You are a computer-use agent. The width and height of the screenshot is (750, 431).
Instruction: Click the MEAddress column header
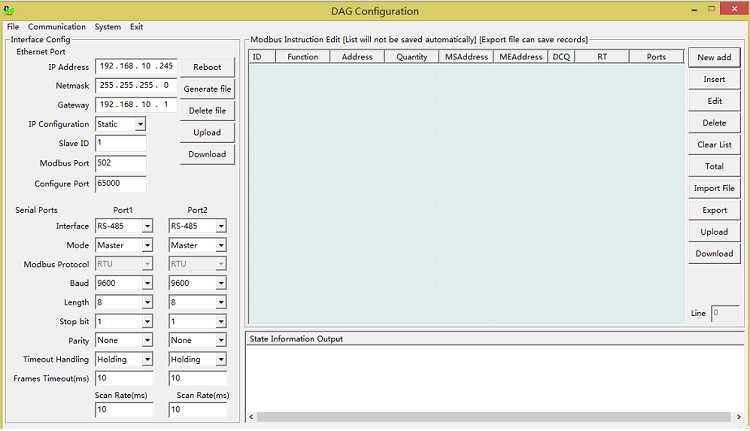click(x=521, y=57)
